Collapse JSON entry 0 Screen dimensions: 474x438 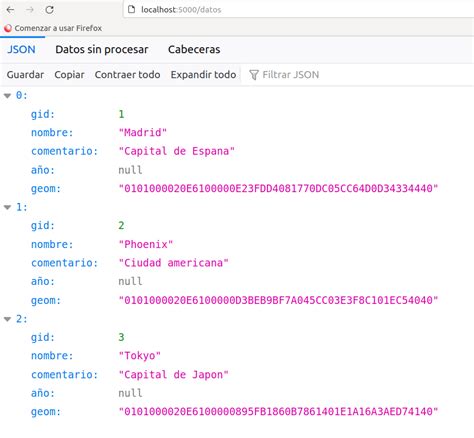pyautogui.click(x=7, y=96)
